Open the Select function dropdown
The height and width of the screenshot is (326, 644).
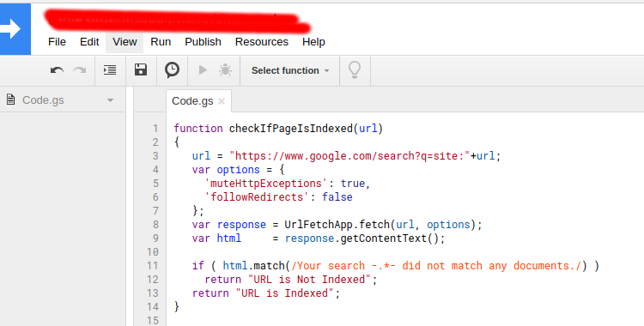290,70
